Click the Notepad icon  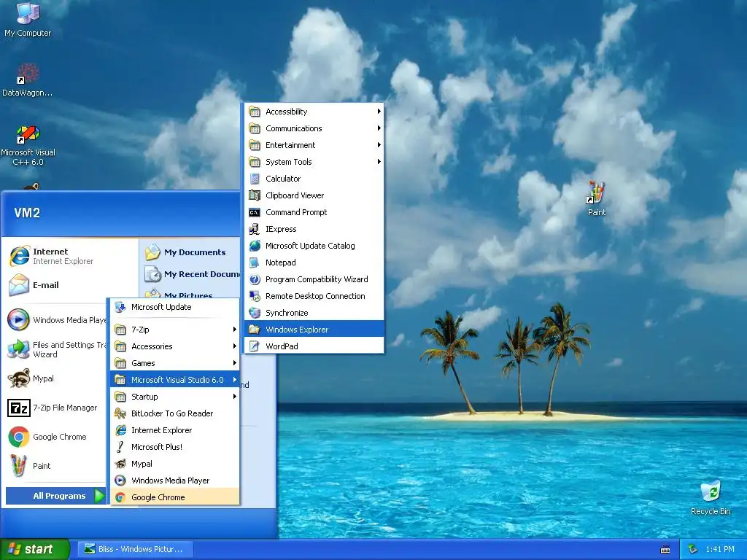coord(255,262)
